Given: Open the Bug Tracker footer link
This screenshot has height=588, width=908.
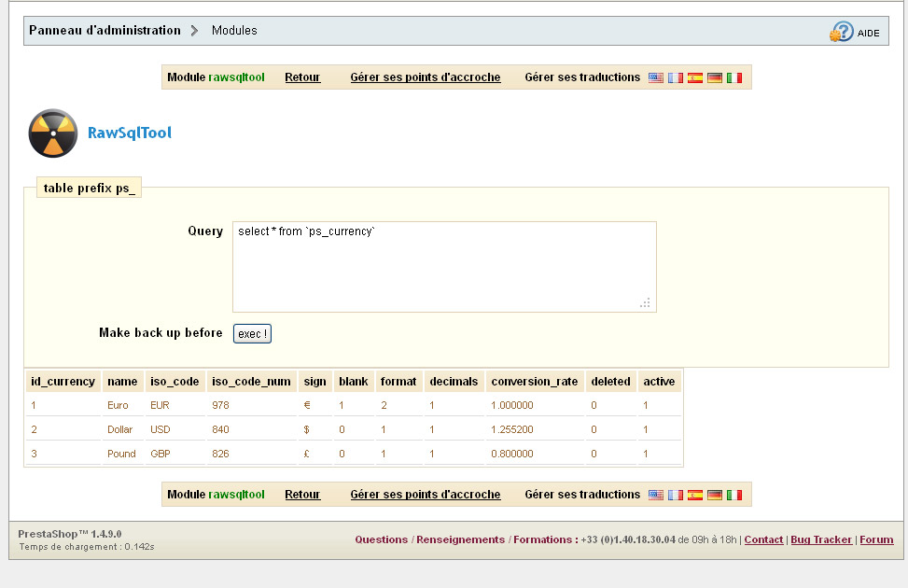Looking at the screenshot, I should coord(821,539).
